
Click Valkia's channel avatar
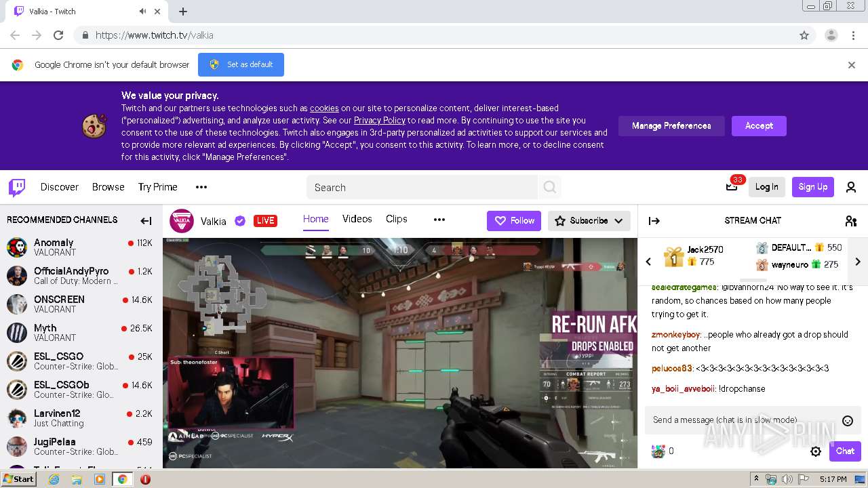pos(181,221)
